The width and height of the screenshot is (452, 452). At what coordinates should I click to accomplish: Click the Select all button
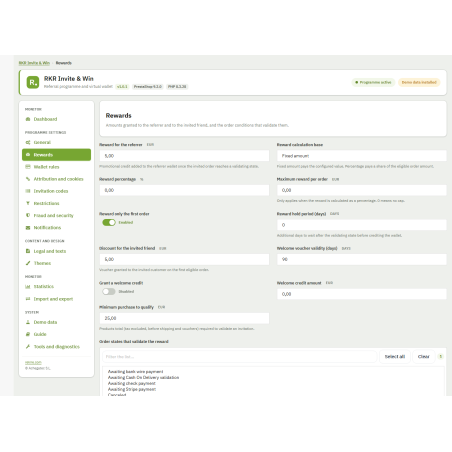(395, 357)
